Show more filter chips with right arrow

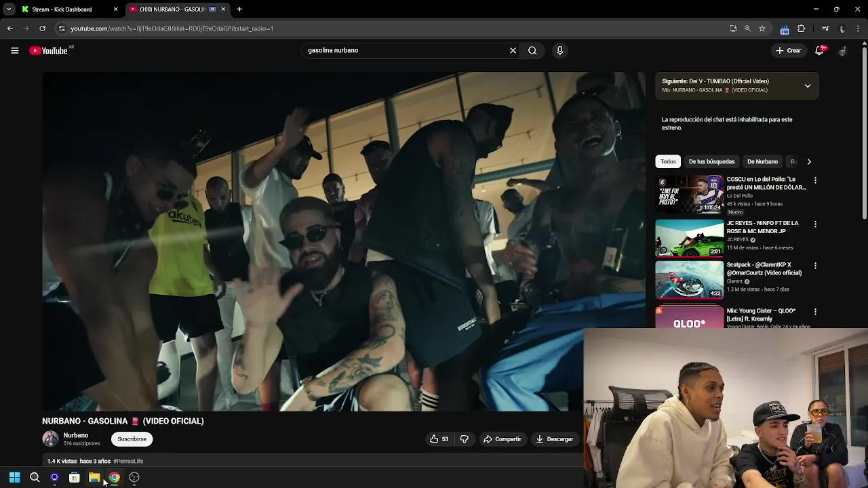808,161
